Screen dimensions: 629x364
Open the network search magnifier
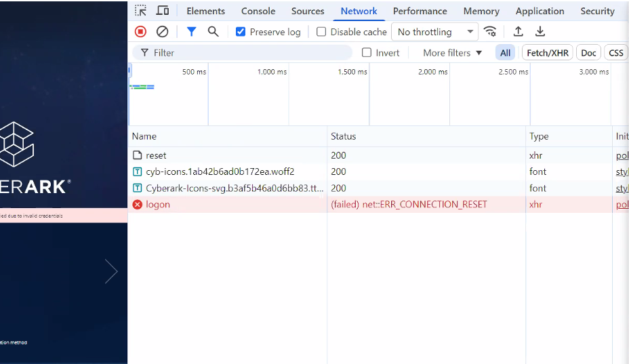[x=213, y=32]
